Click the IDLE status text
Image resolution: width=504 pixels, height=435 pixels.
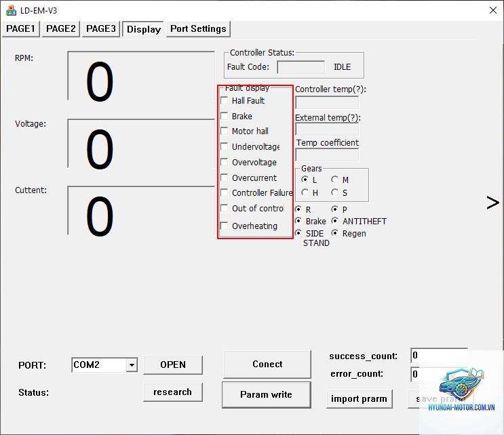[342, 67]
